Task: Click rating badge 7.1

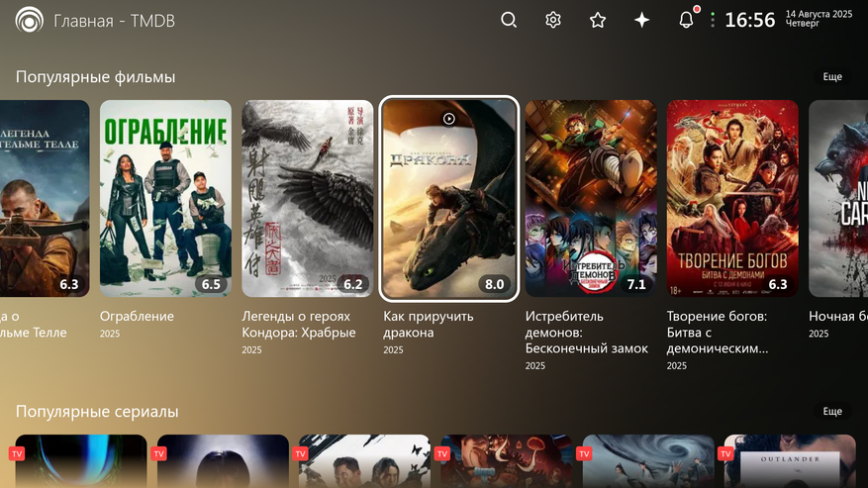Action: 636,284
